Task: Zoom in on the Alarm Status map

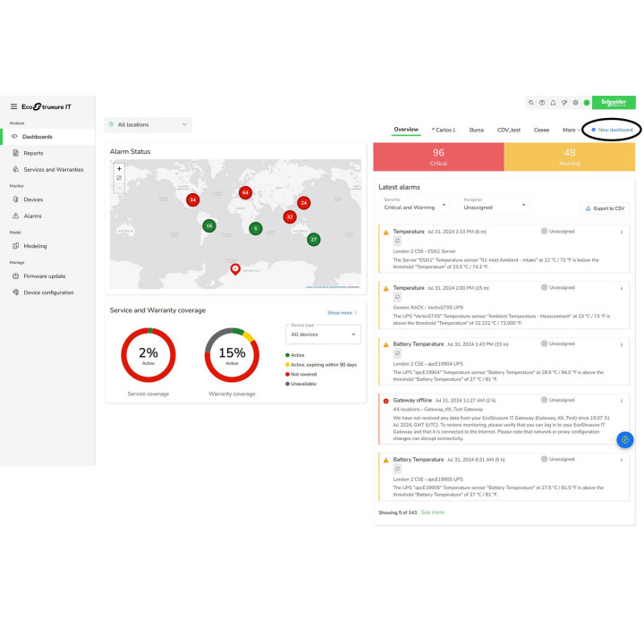Action: (119, 168)
